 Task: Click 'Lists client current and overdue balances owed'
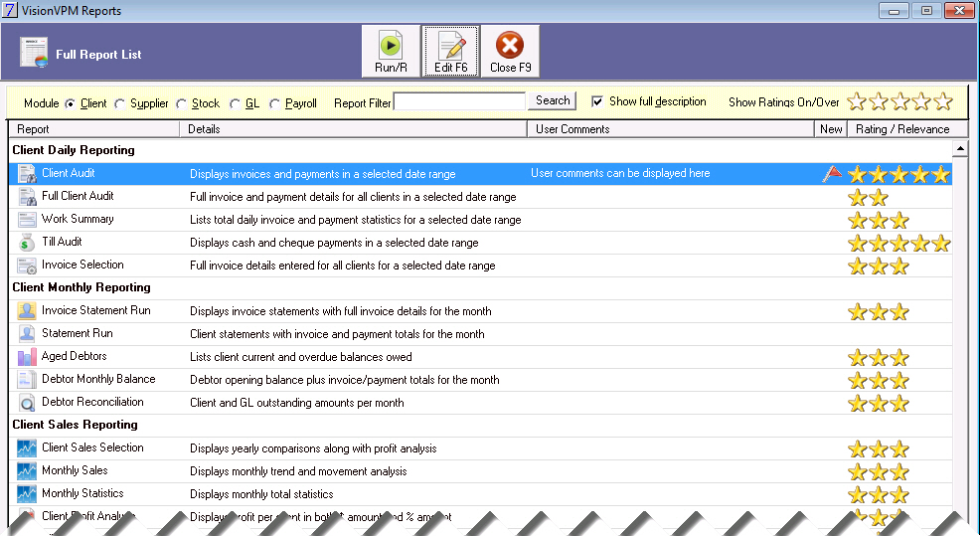click(300, 357)
